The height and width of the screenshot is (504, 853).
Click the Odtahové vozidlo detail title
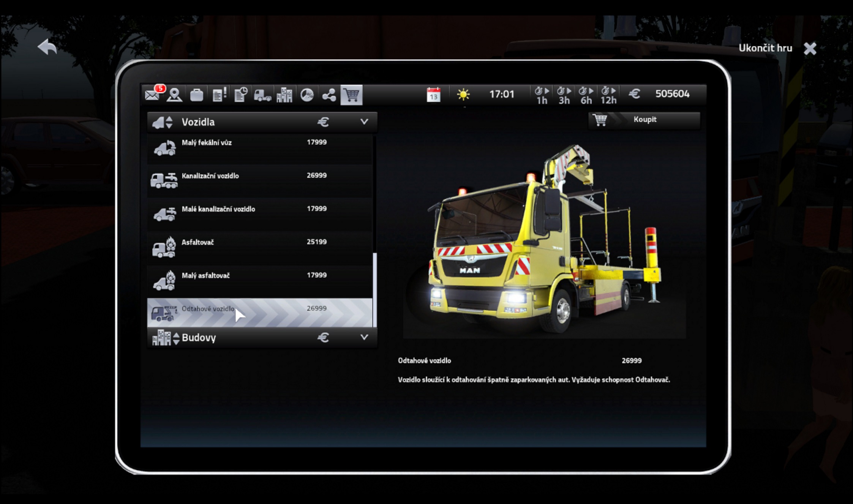(x=424, y=360)
